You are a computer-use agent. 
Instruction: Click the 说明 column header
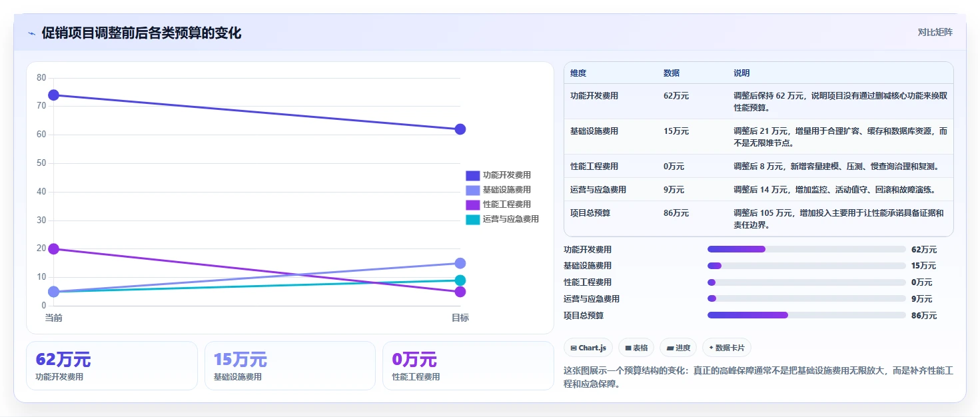741,73
